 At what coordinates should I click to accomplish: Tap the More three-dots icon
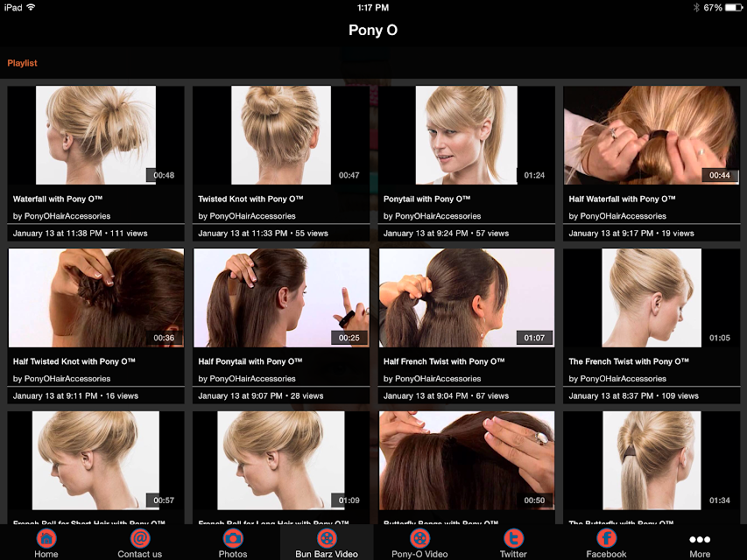(700, 540)
